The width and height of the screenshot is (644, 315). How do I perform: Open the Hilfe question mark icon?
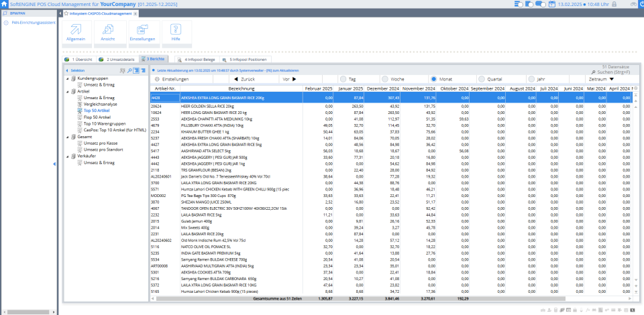point(176,31)
